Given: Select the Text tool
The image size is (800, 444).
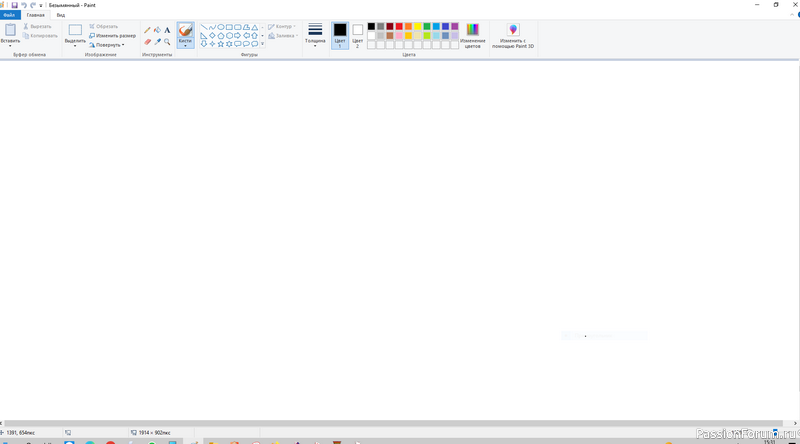Looking at the screenshot, I should coord(167,30).
